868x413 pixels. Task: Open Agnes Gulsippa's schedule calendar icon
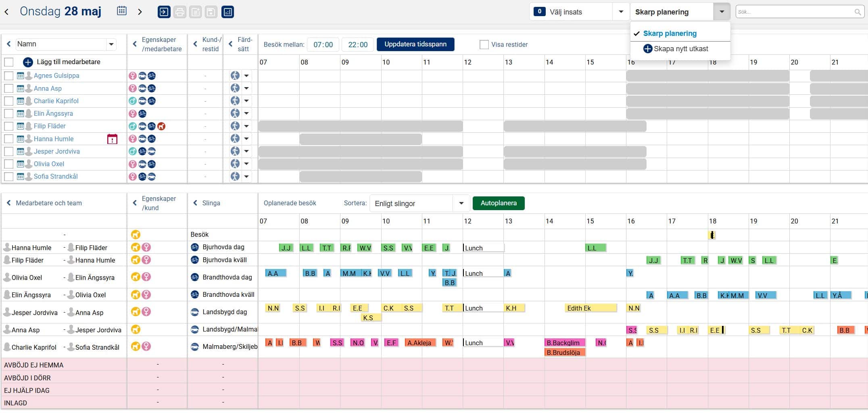pyautogui.click(x=20, y=76)
